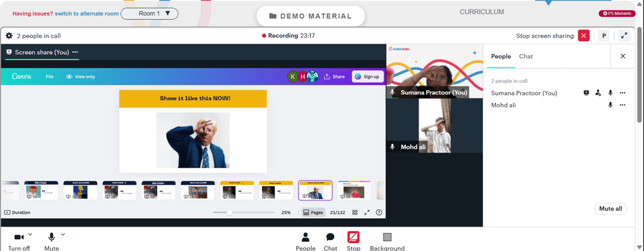Click the teal robot collaborator avatar

(x=312, y=77)
